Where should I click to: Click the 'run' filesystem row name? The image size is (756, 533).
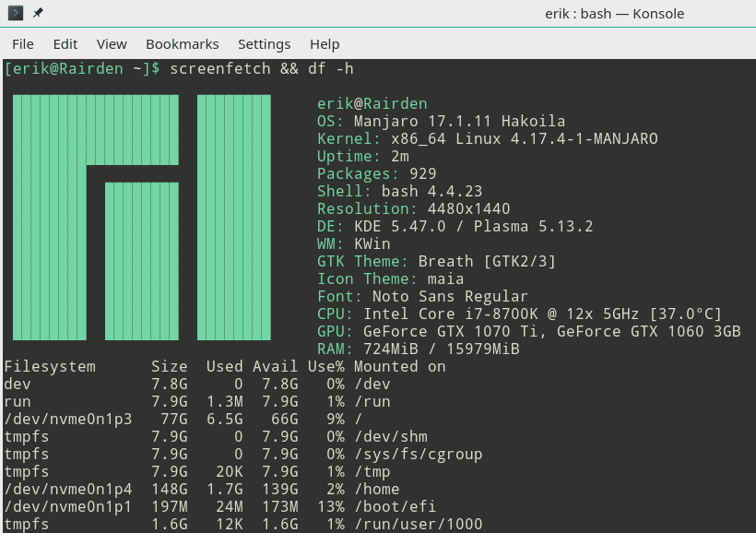click(18, 402)
